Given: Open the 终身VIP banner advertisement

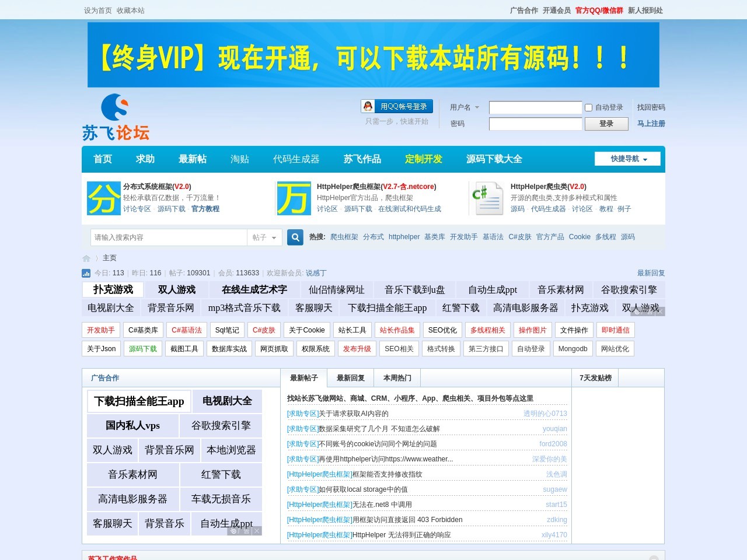Looking at the screenshot, I should click(x=373, y=55).
